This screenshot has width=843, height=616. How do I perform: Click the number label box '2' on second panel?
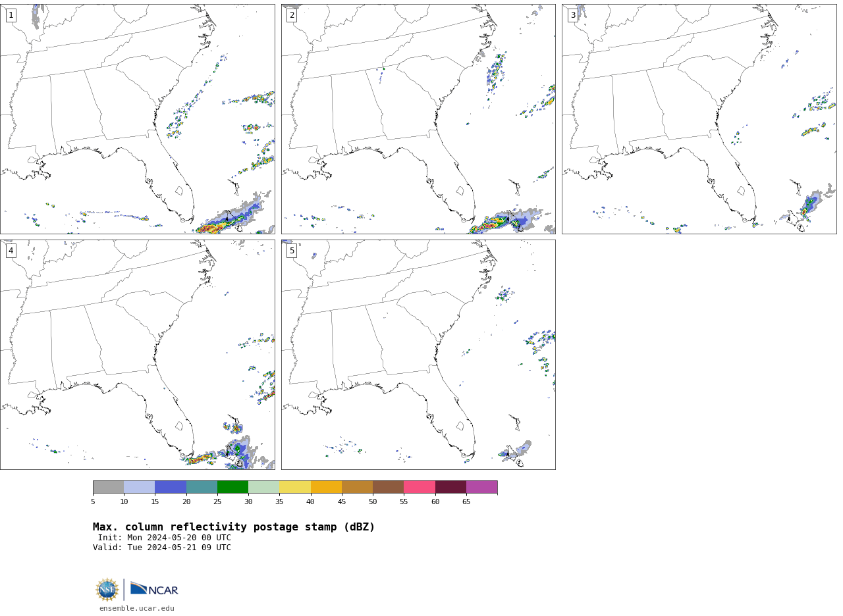[x=292, y=15]
